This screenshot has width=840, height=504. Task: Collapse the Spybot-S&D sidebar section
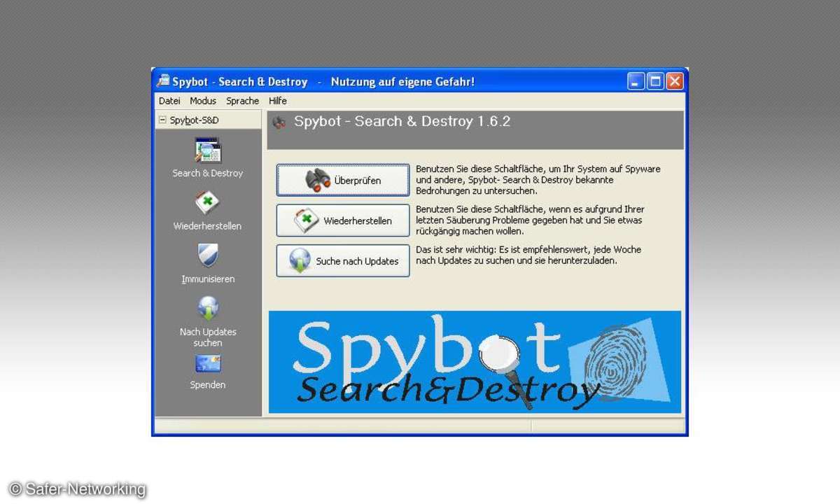click(x=162, y=120)
